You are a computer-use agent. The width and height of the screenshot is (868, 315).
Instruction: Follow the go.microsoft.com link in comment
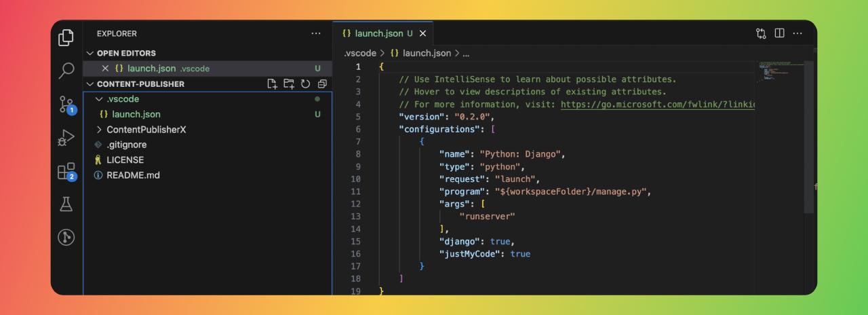[x=658, y=104]
